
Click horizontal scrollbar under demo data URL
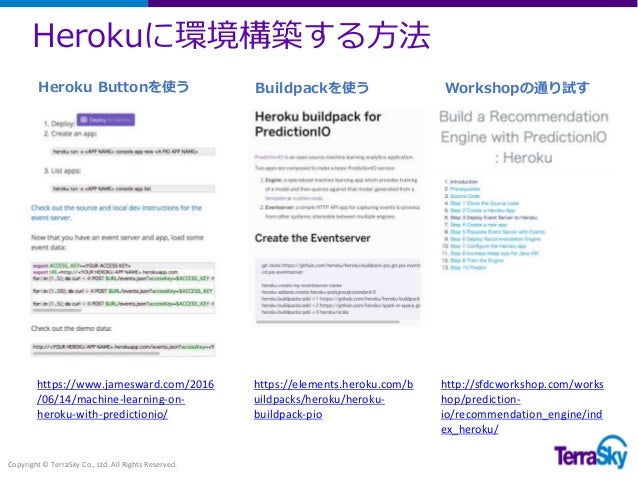96,354
